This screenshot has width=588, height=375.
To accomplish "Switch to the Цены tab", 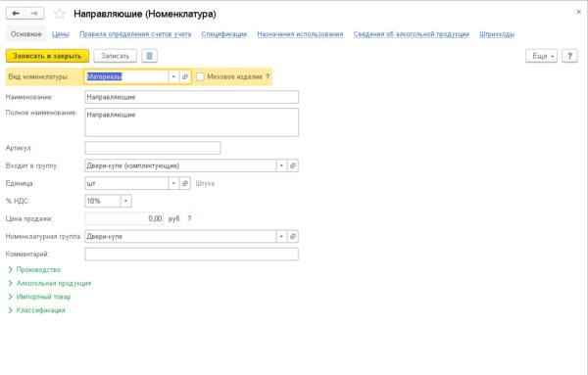I will pyautogui.click(x=61, y=34).
